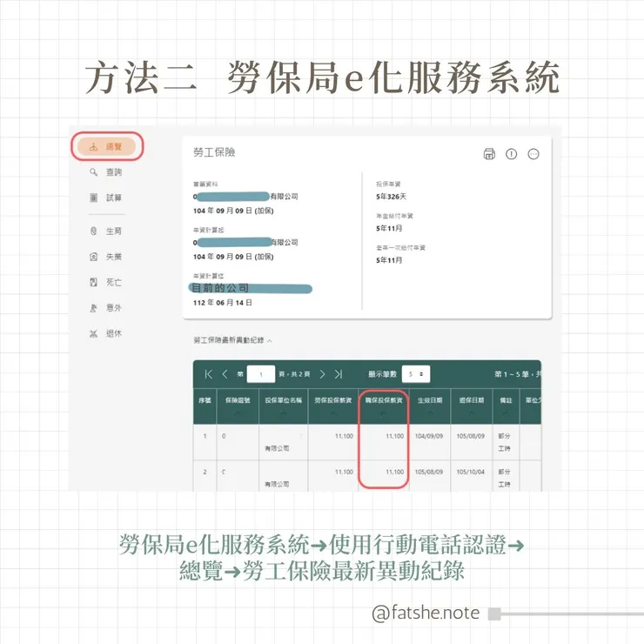Click row 1 職保投保薪資 value 11,100
This screenshot has height=644, width=644.
[395, 436]
